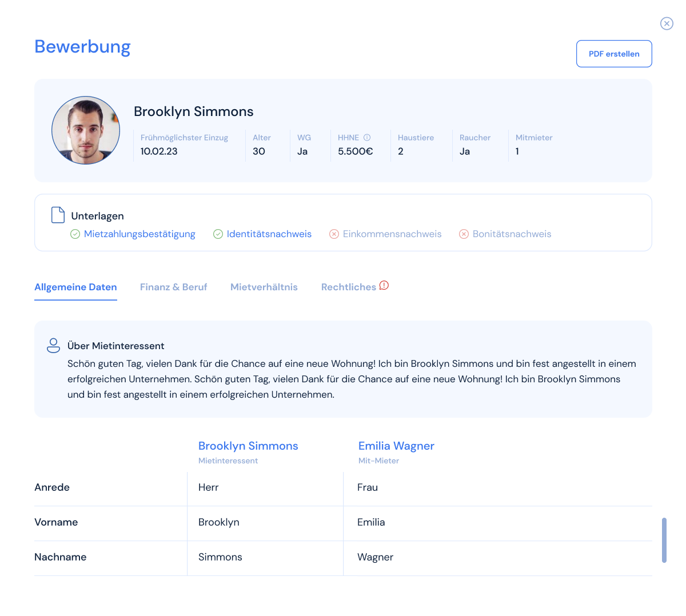686x616 pixels.
Task: Go to the Rechtliches tab
Action: pyautogui.click(x=348, y=287)
